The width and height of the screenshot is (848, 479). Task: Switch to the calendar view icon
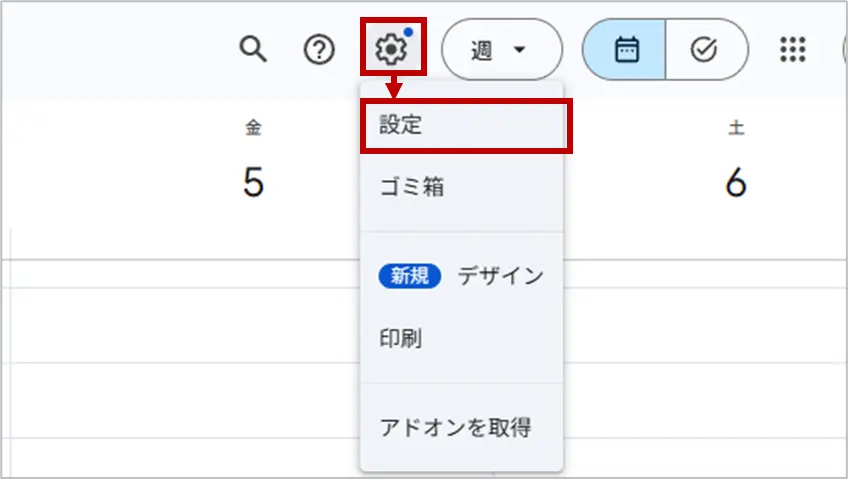(626, 49)
